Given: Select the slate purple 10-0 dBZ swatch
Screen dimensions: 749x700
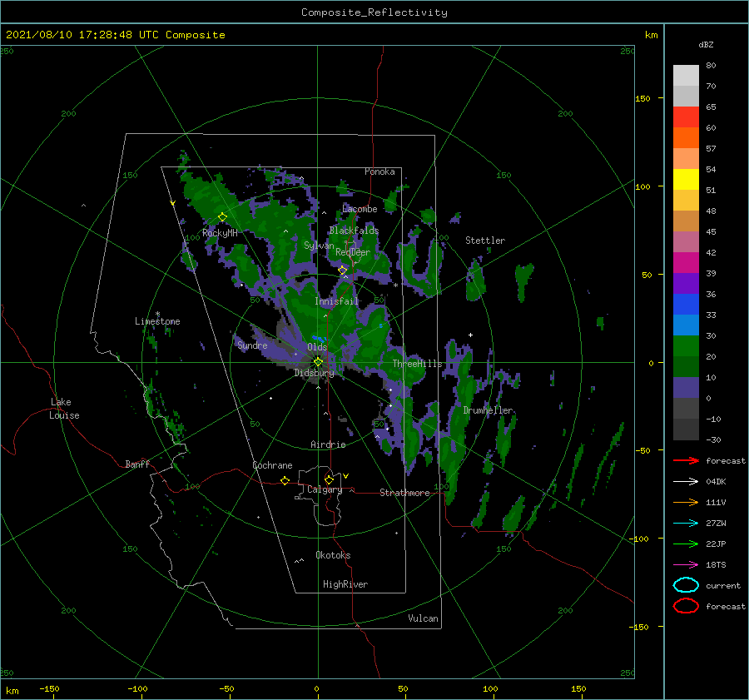Looking at the screenshot, I should [686, 388].
